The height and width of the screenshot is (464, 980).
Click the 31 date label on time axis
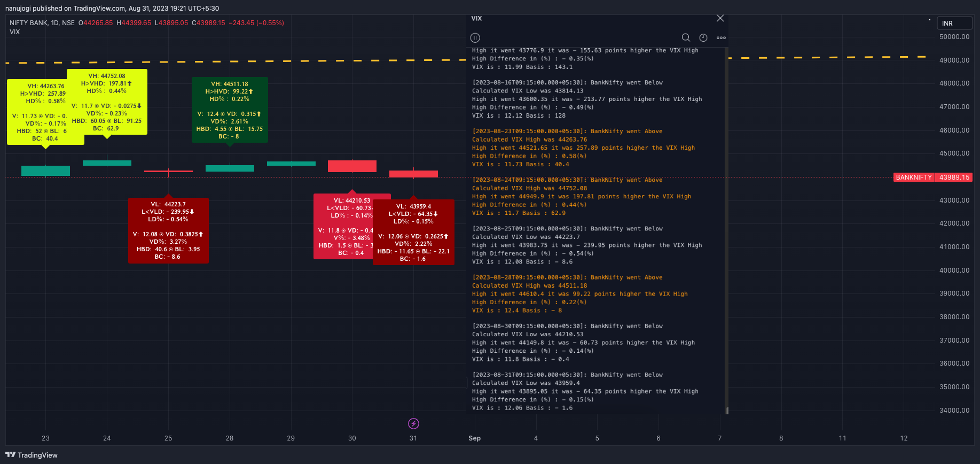pyautogui.click(x=413, y=438)
